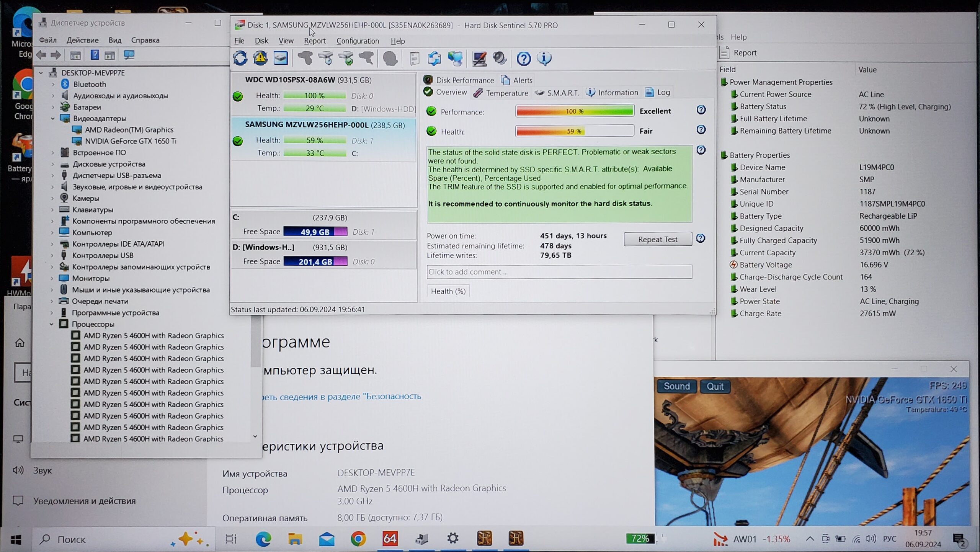This screenshot has width=980, height=552.
Task: Click help icon beside Health bar
Action: point(701,130)
